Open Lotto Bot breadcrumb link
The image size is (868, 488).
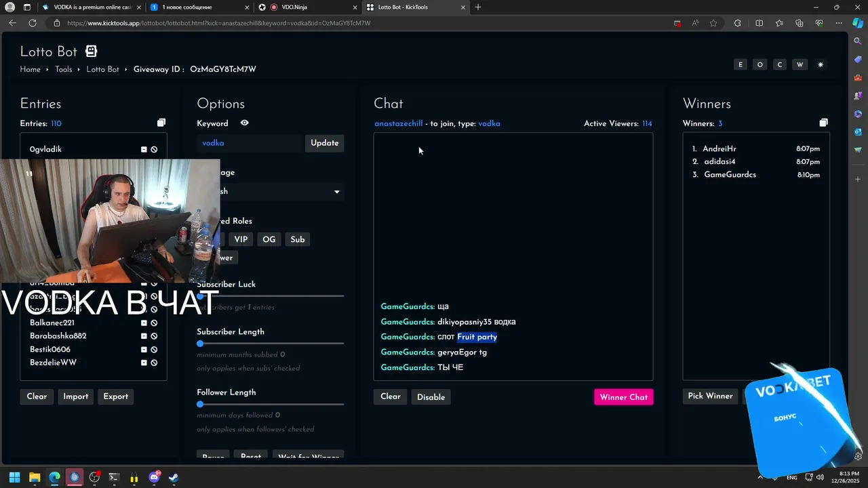coord(102,69)
